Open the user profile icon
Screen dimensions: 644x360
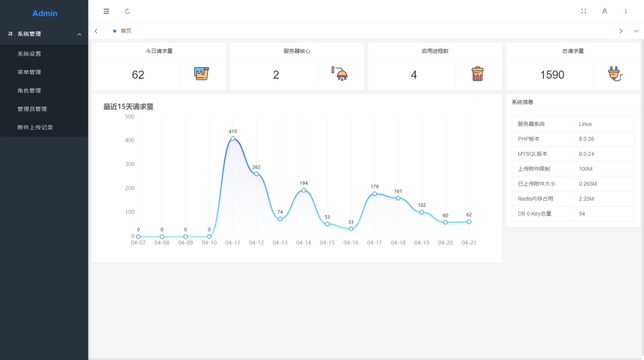(604, 11)
